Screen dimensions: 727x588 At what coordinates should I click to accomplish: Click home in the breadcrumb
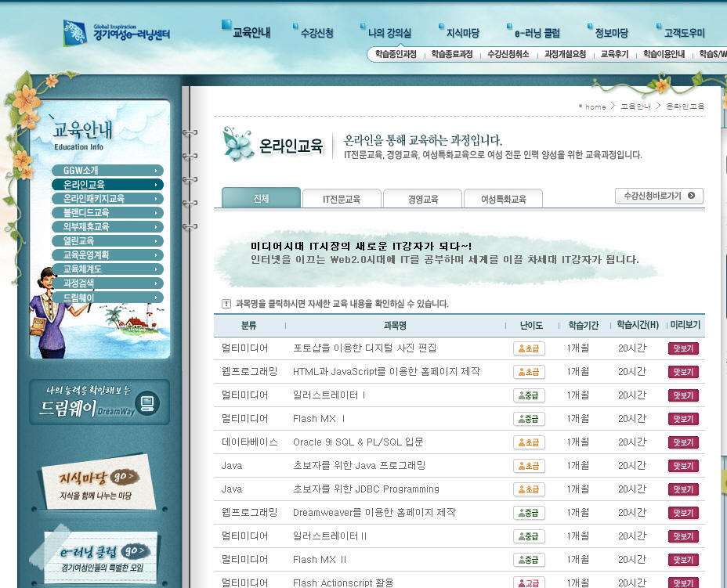(595, 106)
